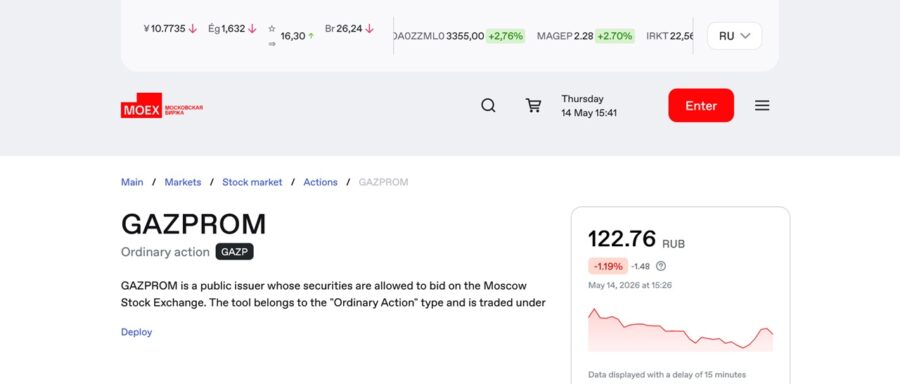Open the shopping cart icon

(533, 106)
